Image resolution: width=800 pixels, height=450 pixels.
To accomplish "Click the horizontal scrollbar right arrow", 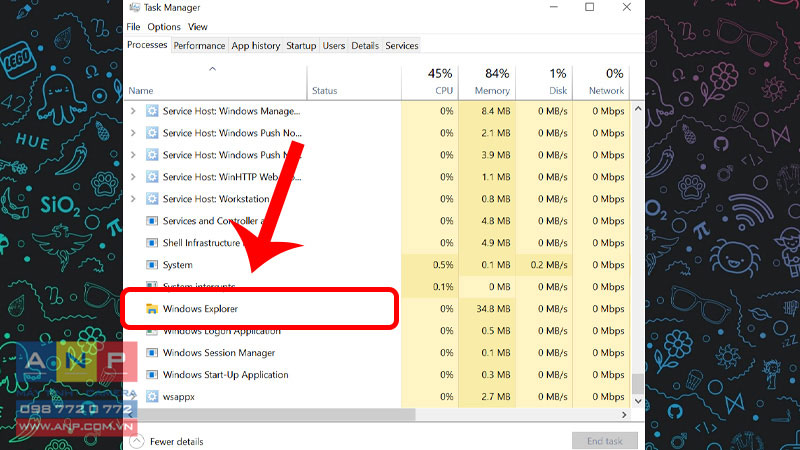I will [x=624, y=415].
